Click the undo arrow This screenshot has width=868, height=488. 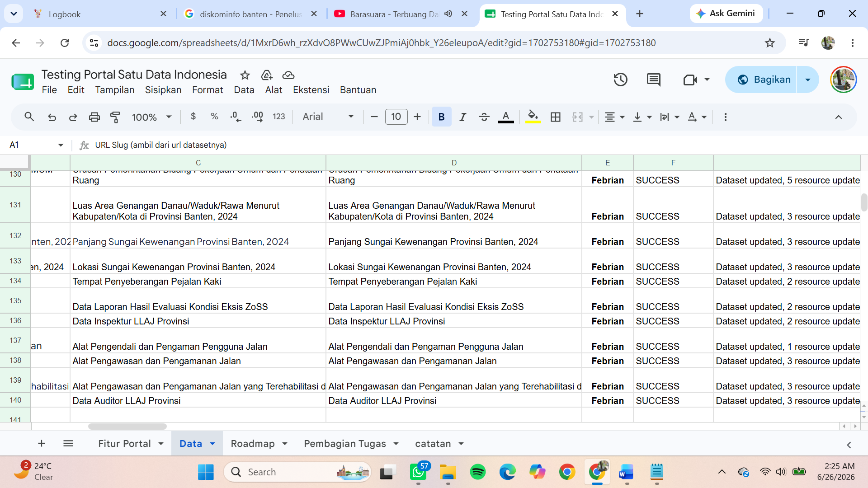(52, 117)
